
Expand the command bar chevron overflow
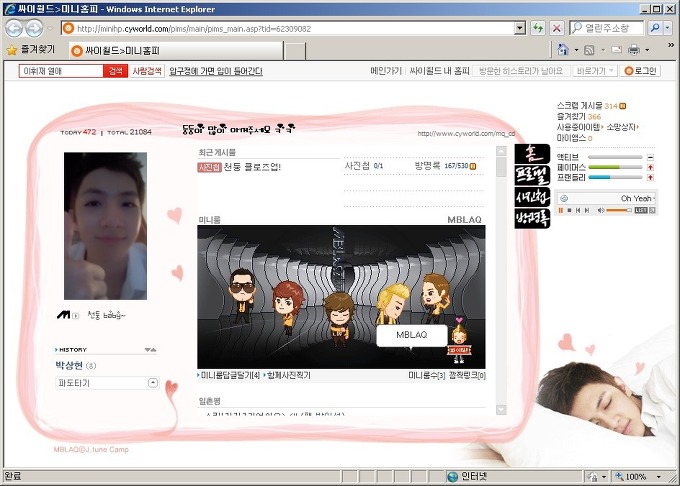[x=670, y=45]
